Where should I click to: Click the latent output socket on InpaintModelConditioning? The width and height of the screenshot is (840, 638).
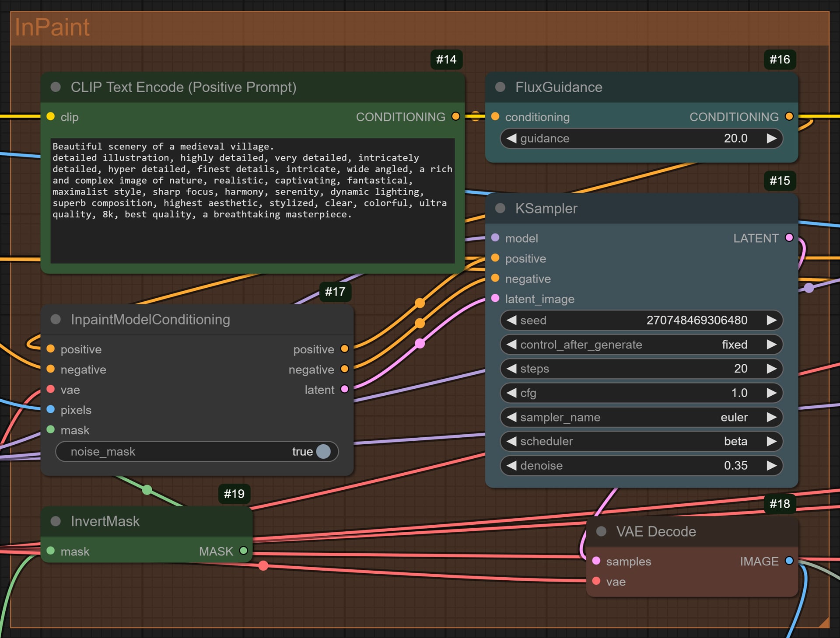344,389
